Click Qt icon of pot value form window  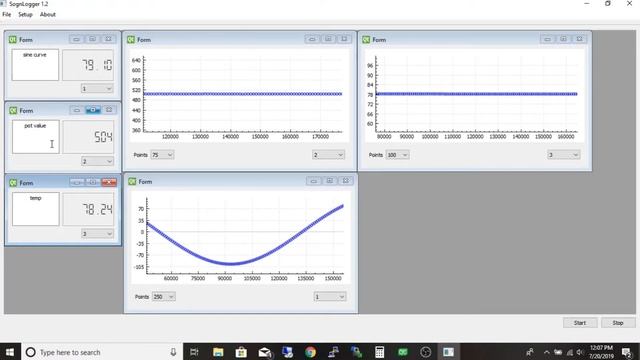pyautogui.click(x=13, y=111)
